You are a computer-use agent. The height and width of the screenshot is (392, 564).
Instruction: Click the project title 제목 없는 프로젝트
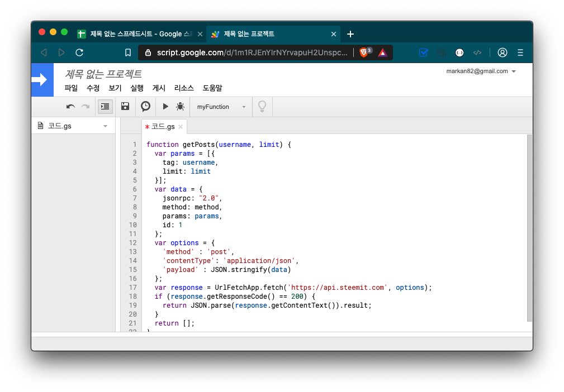(103, 74)
